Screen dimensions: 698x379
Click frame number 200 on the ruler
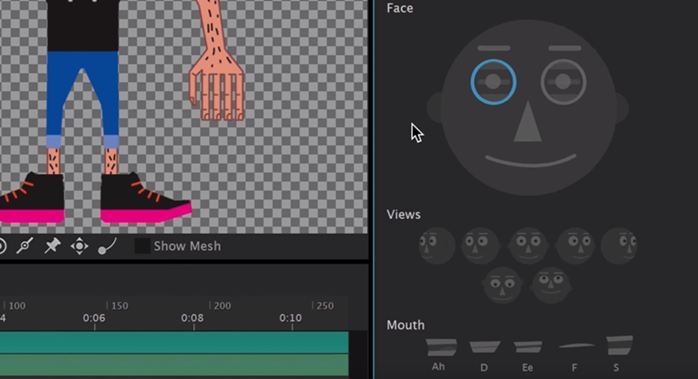click(222, 306)
